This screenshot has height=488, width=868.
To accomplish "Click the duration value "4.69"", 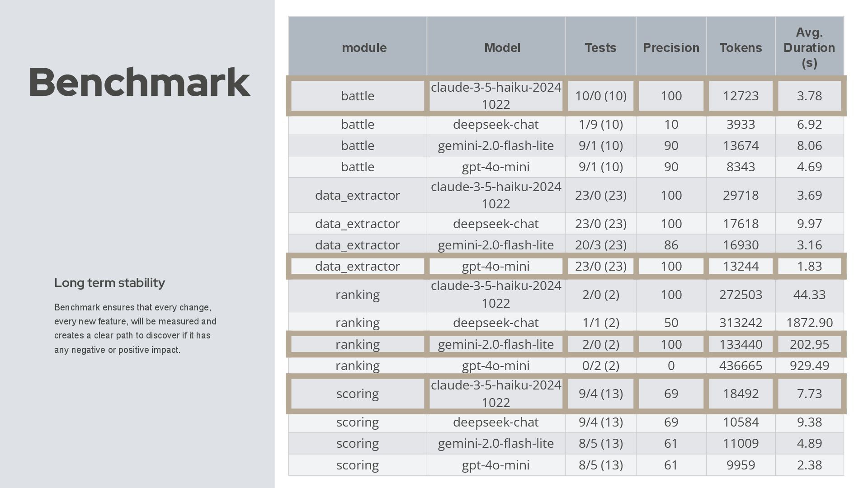I will 809,167.
